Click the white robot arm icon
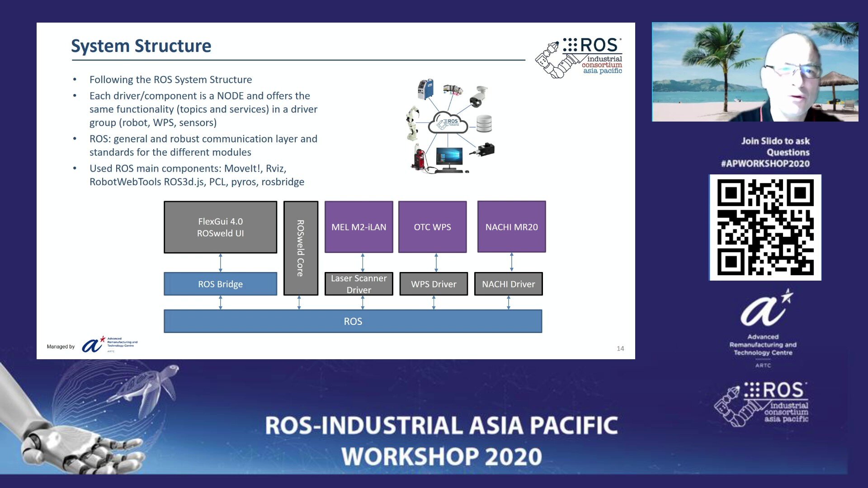The width and height of the screenshot is (868, 488). 412,122
